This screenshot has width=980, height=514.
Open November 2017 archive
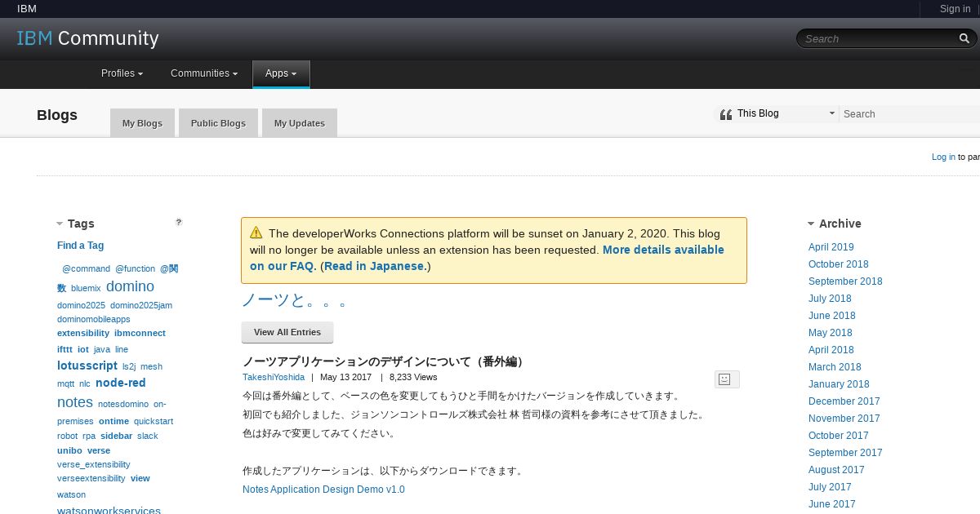[x=844, y=419]
